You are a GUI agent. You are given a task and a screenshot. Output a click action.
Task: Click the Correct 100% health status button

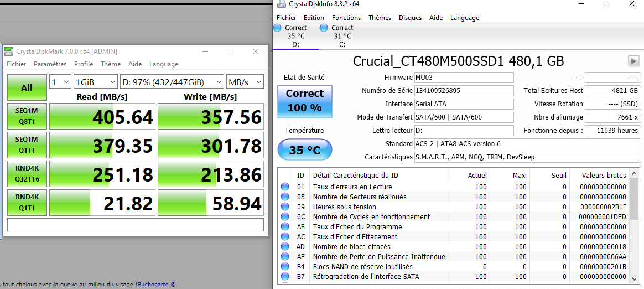pos(304,100)
